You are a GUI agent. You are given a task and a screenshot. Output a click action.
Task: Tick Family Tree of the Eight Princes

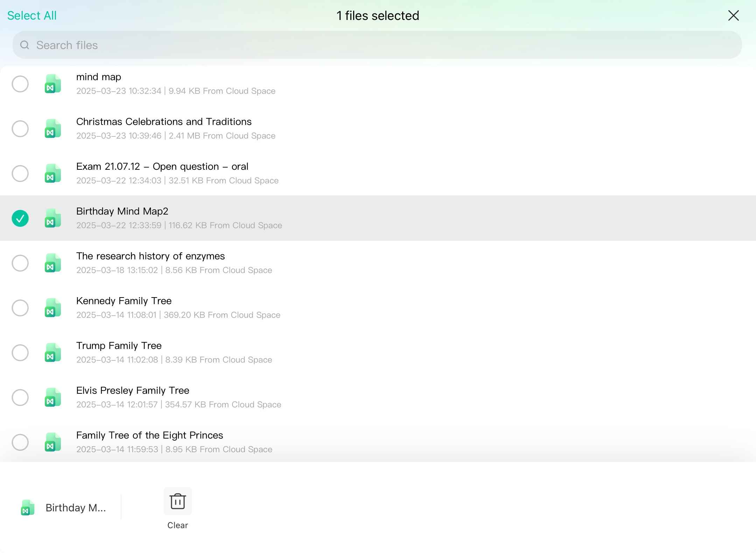click(x=20, y=442)
